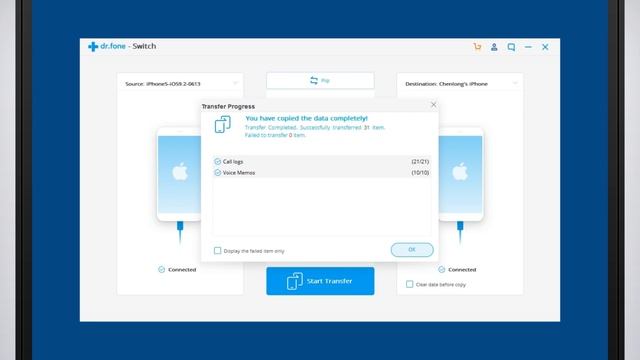This screenshot has height=360, width=640.
Task: Click destination Connected status check icon
Action: 442,269
